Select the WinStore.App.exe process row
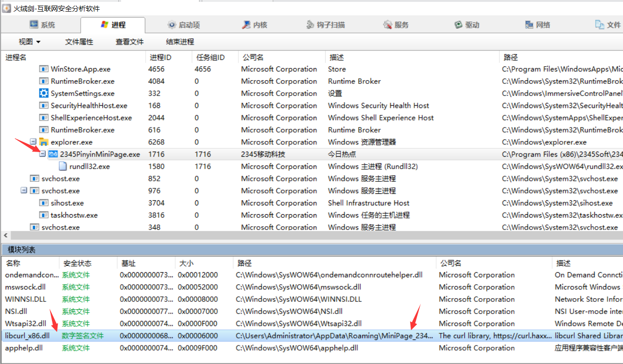 click(x=312, y=69)
